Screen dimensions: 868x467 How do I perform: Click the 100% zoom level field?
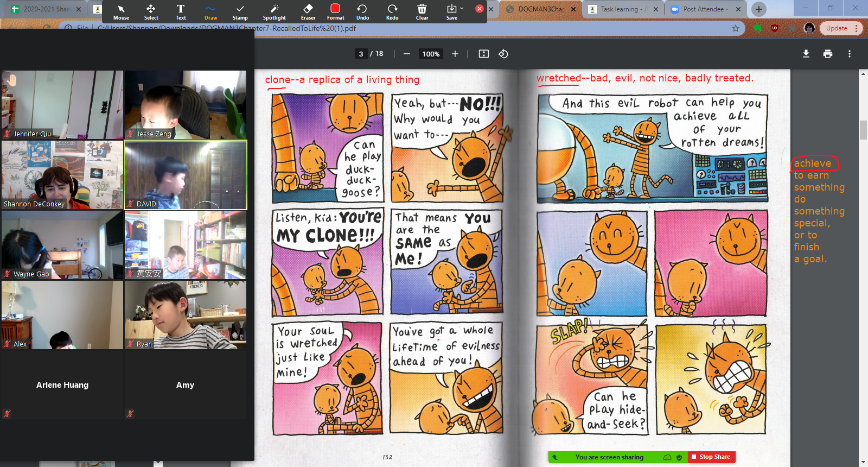431,54
